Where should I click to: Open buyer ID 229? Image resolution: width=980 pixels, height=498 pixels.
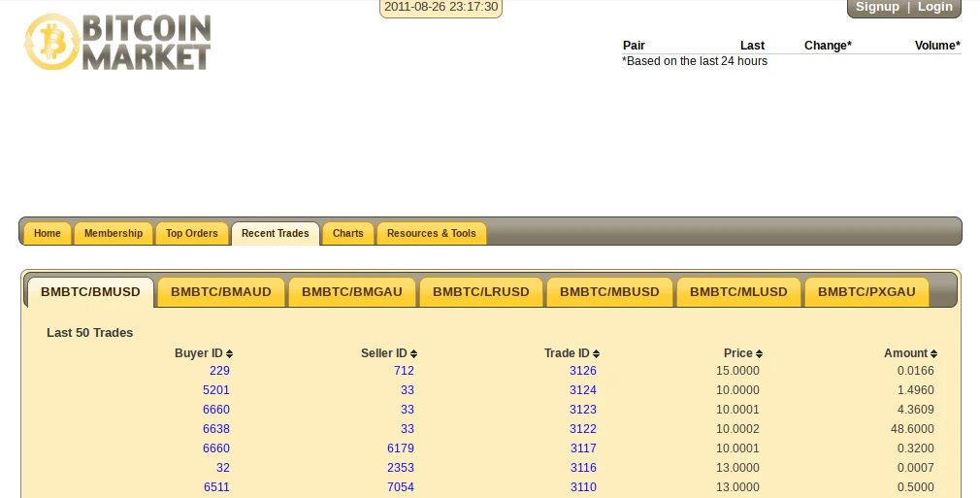click(x=219, y=371)
